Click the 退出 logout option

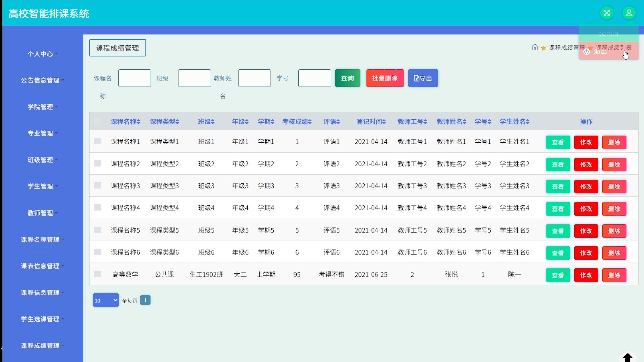click(608, 51)
